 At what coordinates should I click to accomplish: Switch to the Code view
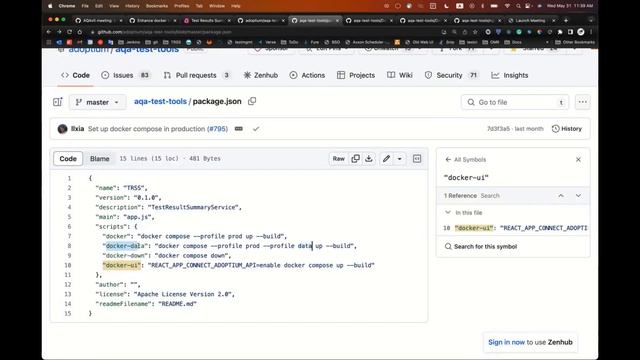pos(68,159)
